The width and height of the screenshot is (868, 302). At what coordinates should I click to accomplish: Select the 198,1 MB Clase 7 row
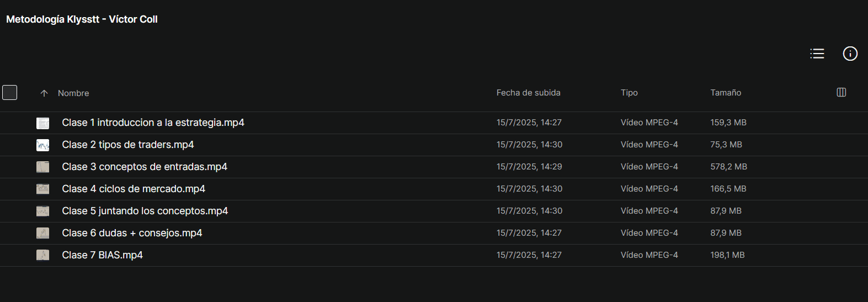[x=434, y=255]
